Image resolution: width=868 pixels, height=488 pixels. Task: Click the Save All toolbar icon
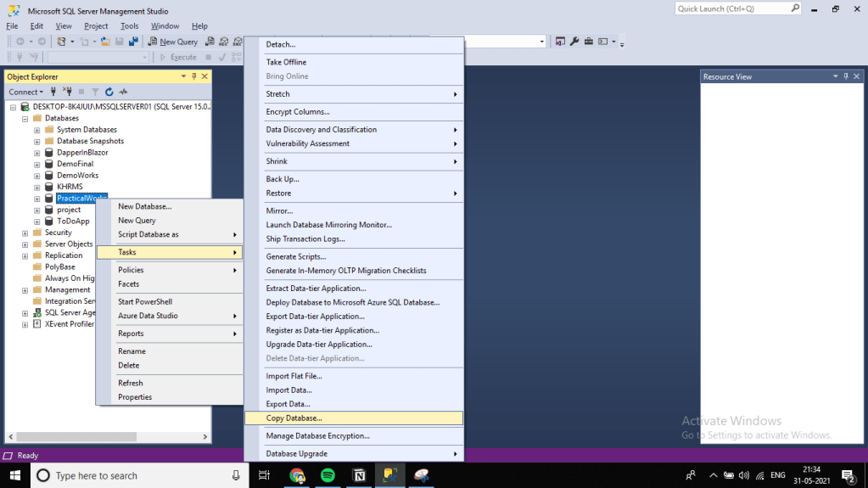133,42
